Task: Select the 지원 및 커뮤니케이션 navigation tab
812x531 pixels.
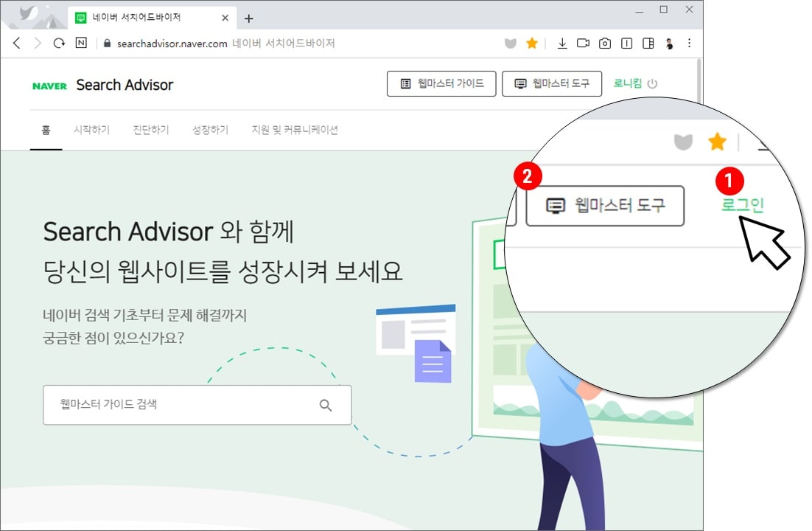Action: click(295, 130)
